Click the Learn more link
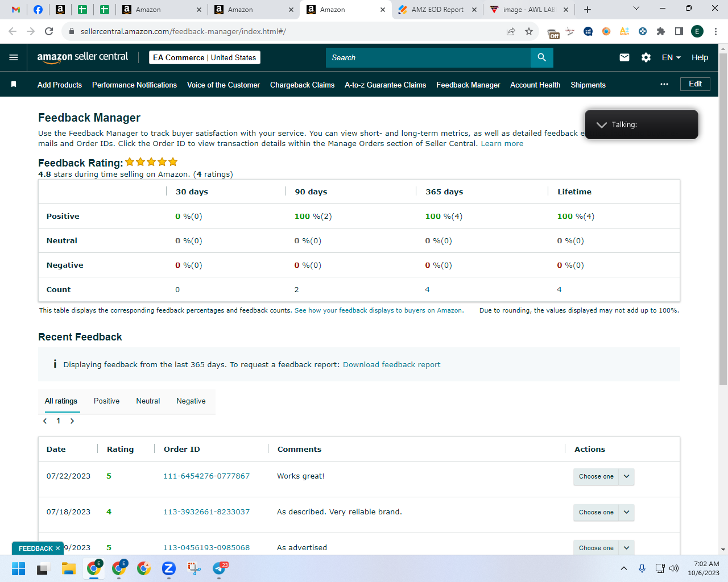Screen dimensions: 728x582 502,143
